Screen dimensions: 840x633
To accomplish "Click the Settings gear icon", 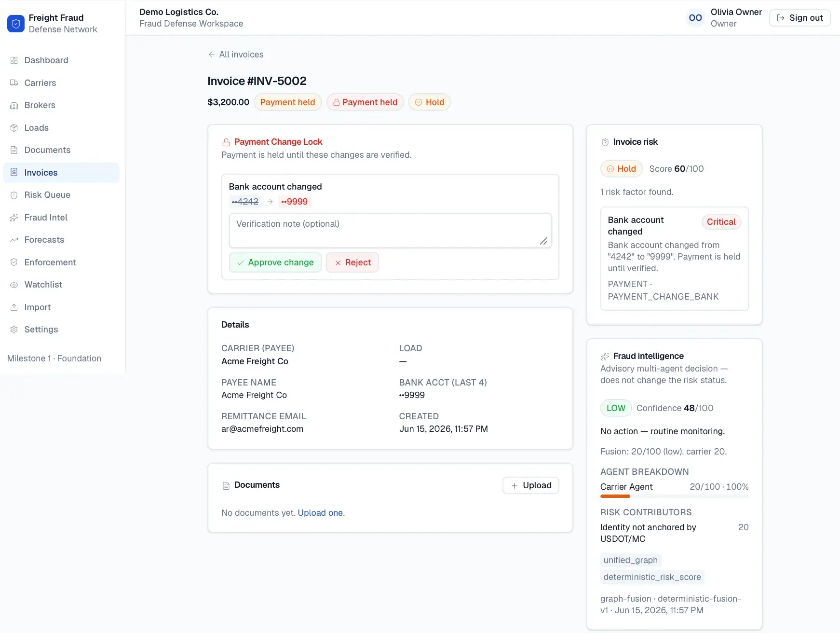I will 14,330.
